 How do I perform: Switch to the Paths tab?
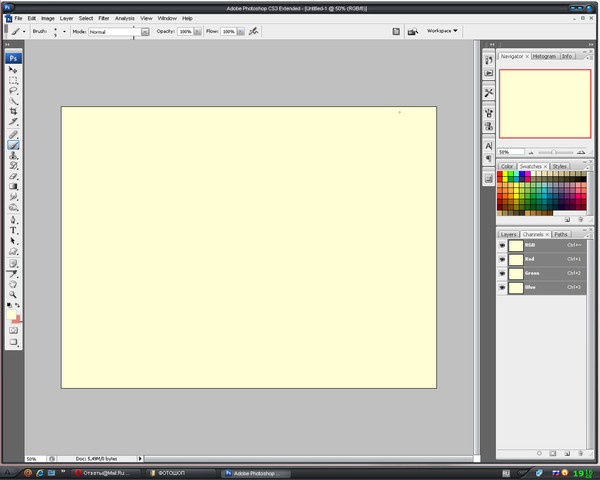[561, 234]
